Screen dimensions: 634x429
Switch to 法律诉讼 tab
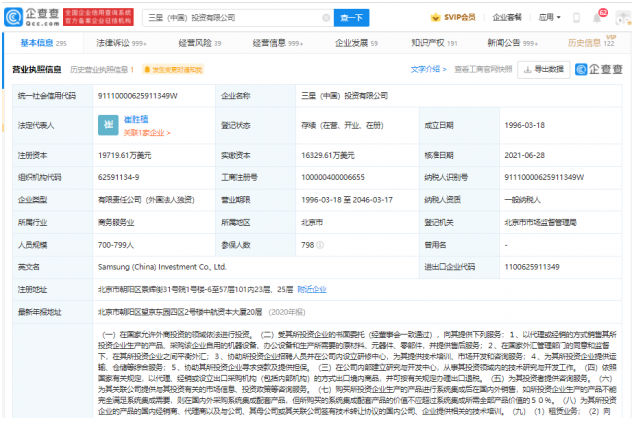(x=121, y=43)
